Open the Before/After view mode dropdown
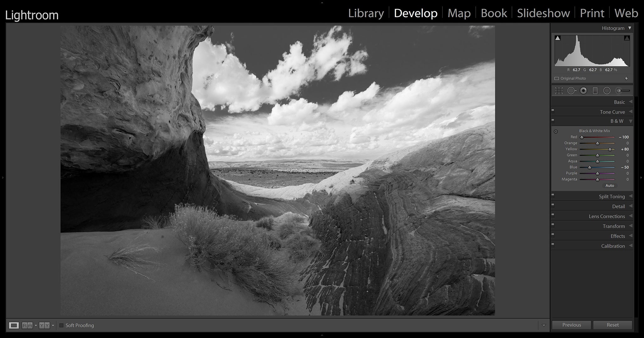Image resolution: width=644 pixels, height=338 pixels. pos(53,325)
